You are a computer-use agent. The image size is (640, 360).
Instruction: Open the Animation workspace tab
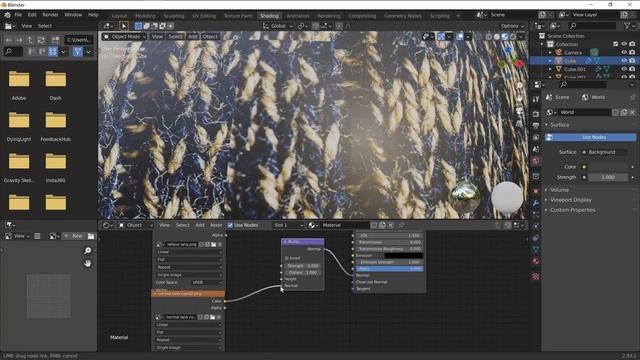pos(298,16)
